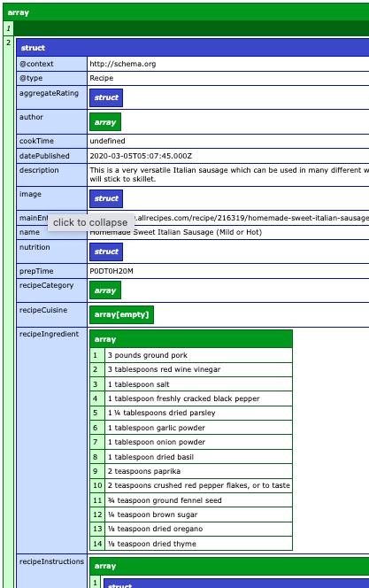Click the Homemade Sweet Italian Sausage name value
This screenshot has width=369, height=588.
point(176,232)
